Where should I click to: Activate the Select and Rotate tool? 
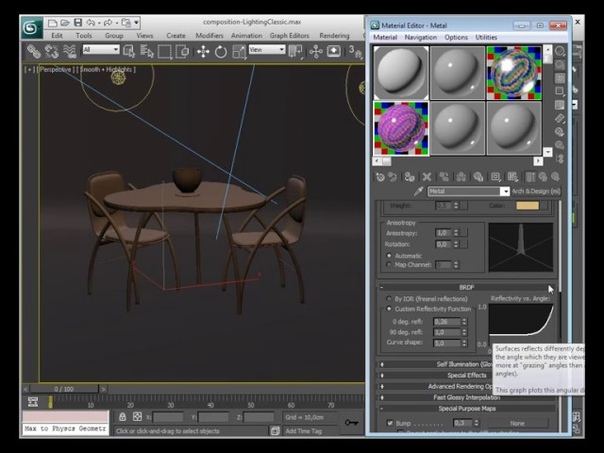click(x=221, y=52)
